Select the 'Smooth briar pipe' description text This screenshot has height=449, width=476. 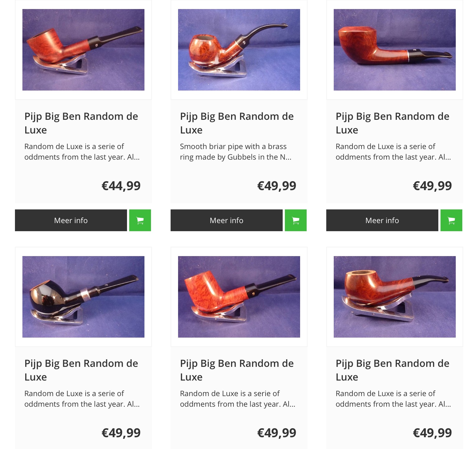pyautogui.click(x=236, y=152)
